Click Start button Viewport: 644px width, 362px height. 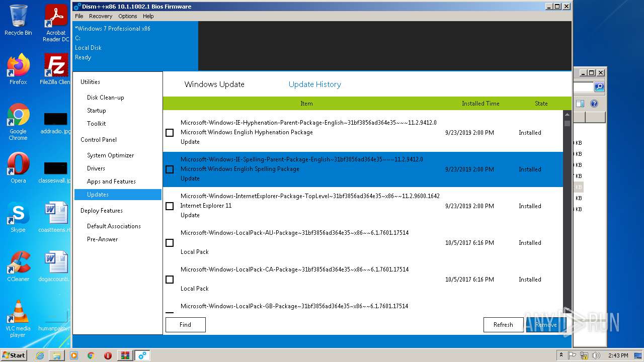14,355
